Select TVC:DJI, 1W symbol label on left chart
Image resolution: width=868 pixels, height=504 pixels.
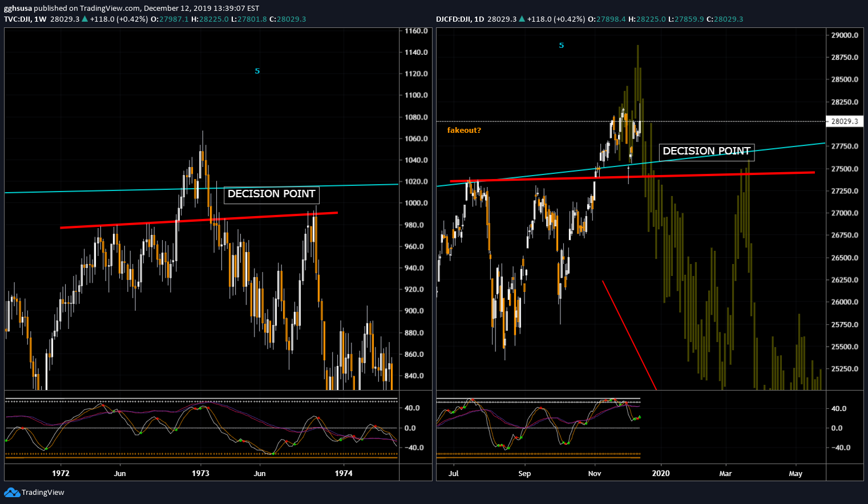[x=25, y=19]
